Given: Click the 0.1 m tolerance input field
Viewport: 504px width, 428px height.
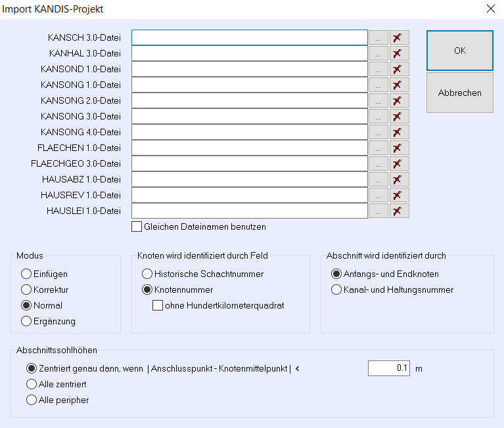Looking at the screenshot, I should click(388, 368).
